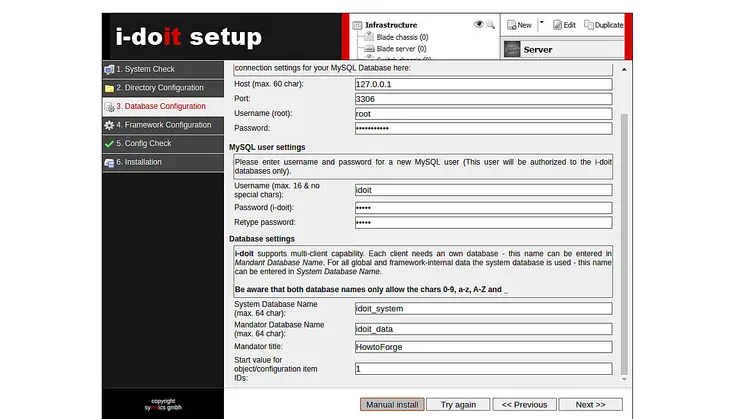The width and height of the screenshot is (750, 419).
Task: Click the scrollbar up arrow
Action: (x=624, y=70)
